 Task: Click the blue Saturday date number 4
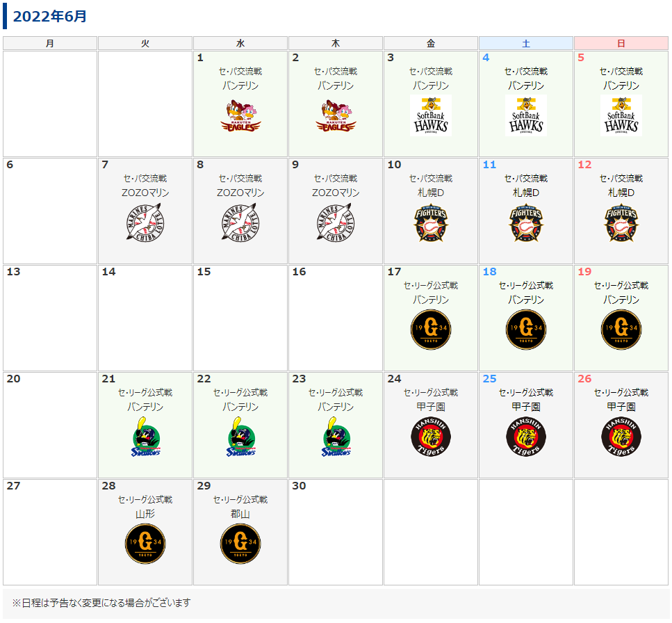[x=486, y=58]
